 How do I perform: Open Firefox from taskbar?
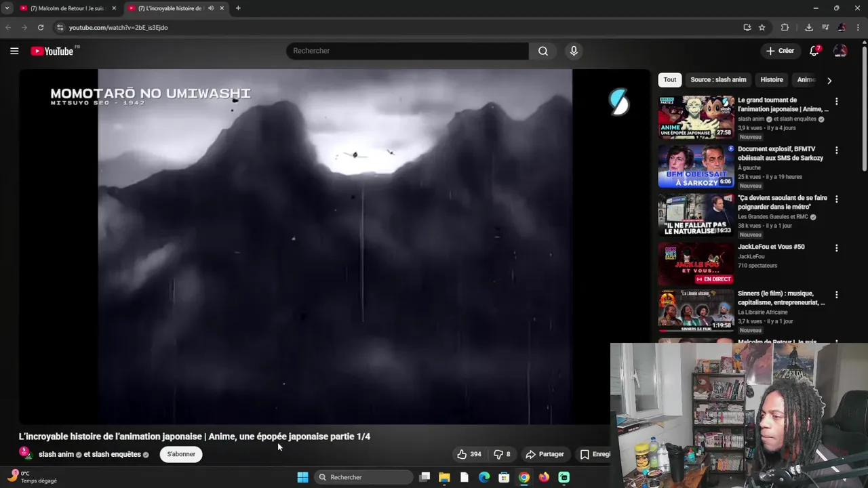coord(544,477)
